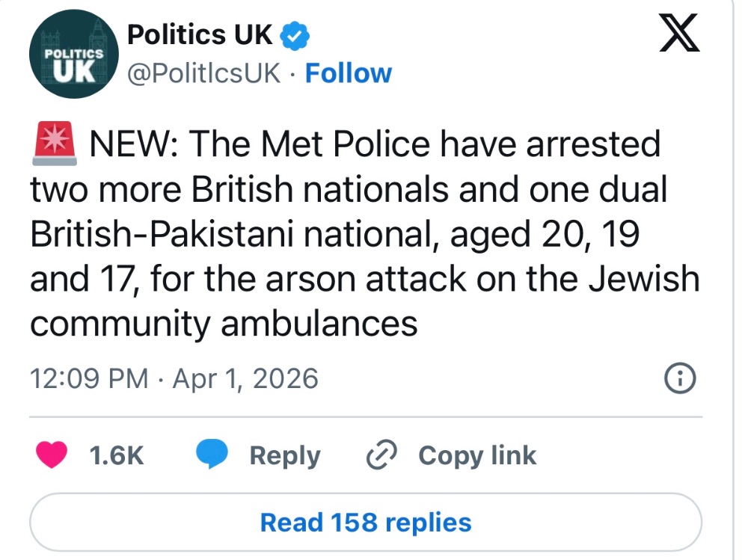Viewport: 748px width, 560px height.
Task: Click the 1.6K likes count
Action: tap(116, 455)
